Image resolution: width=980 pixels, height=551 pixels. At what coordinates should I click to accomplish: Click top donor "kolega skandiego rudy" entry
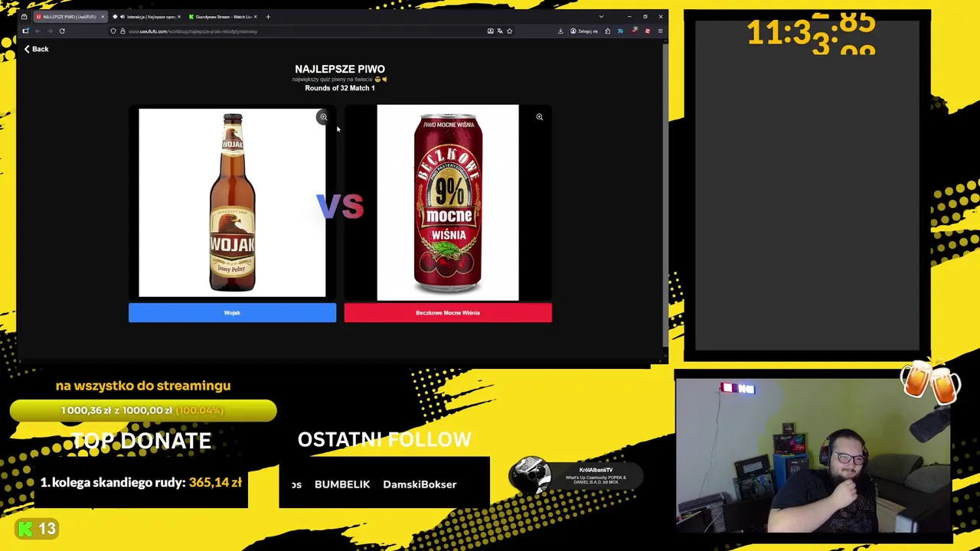(x=141, y=482)
